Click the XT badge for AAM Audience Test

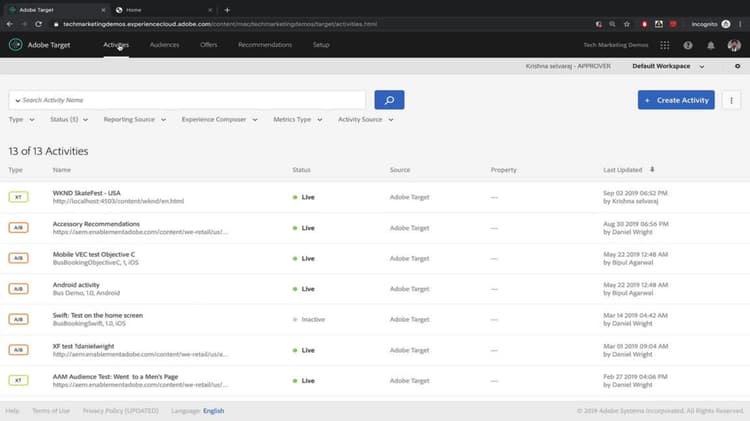click(x=18, y=380)
